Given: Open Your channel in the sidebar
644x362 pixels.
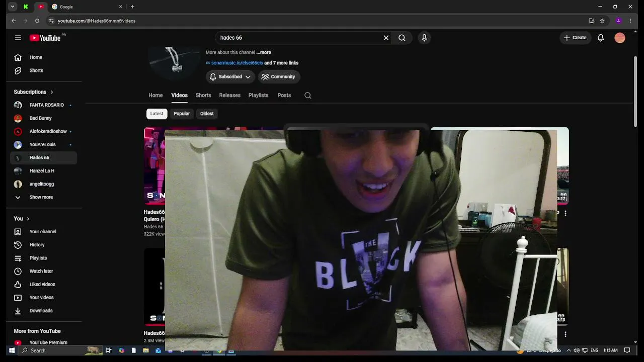Looking at the screenshot, I should pos(43,232).
